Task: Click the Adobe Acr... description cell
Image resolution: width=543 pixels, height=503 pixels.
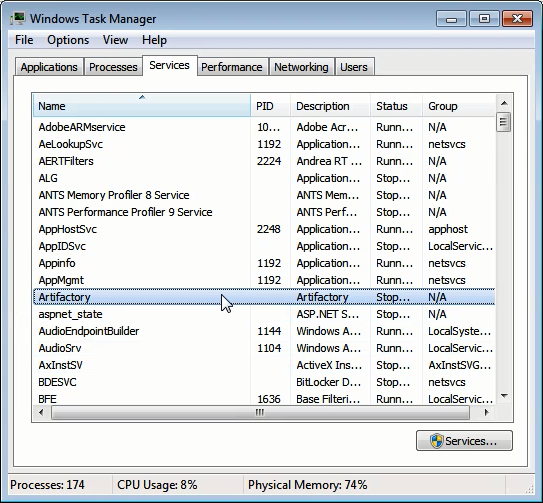Action: pyautogui.click(x=327, y=127)
